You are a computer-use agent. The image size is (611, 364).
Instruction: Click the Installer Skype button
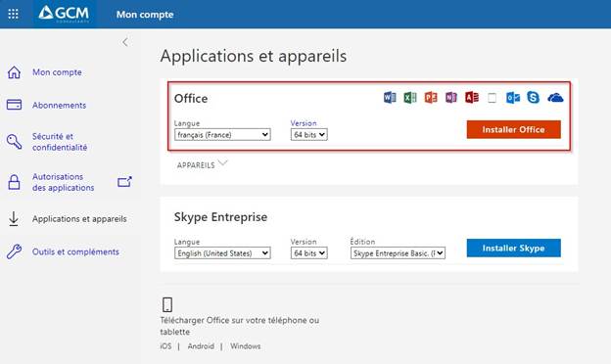coord(514,248)
